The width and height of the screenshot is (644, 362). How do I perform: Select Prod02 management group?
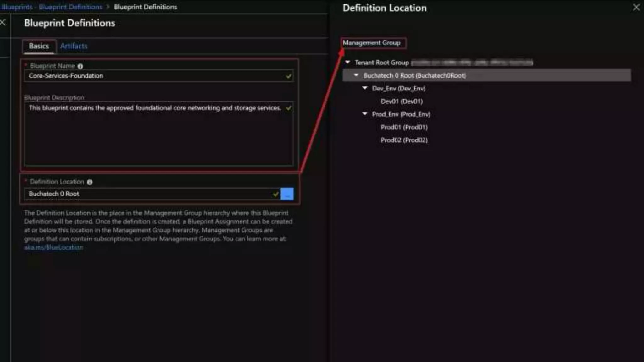(x=404, y=140)
